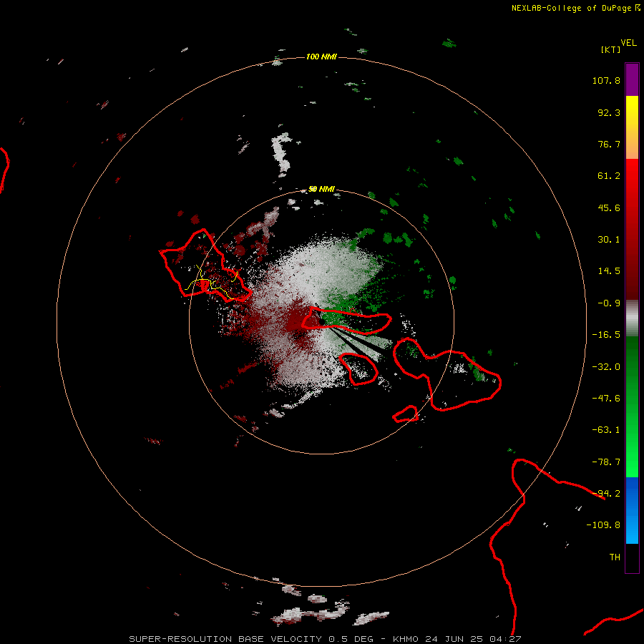Click the 76.7 velocity scale value
This screenshot has width=644, height=644.
coord(609,144)
